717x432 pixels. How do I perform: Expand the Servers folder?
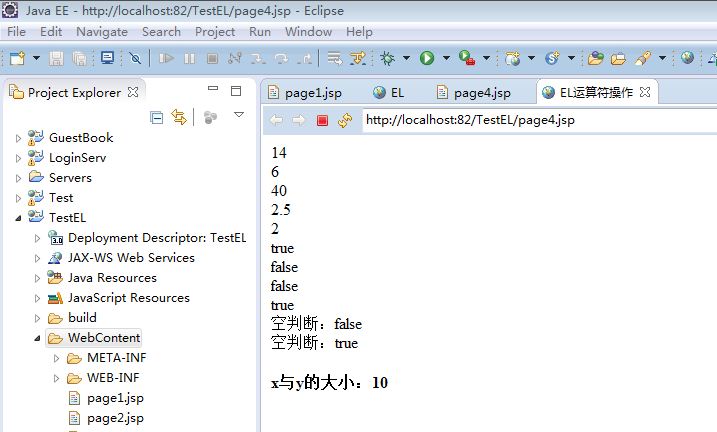pos(18,178)
